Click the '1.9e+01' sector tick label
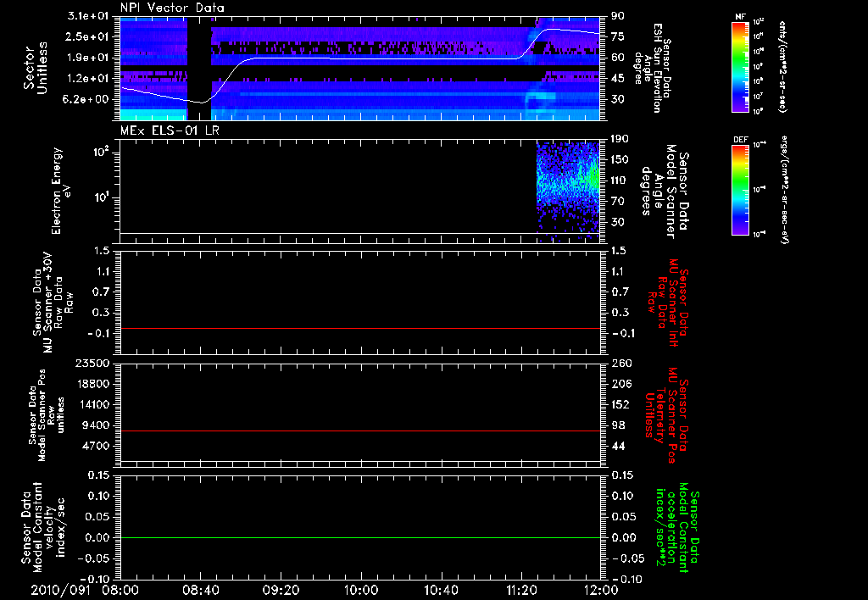The width and height of the screenshot is (868, 600). pos(88,58)
